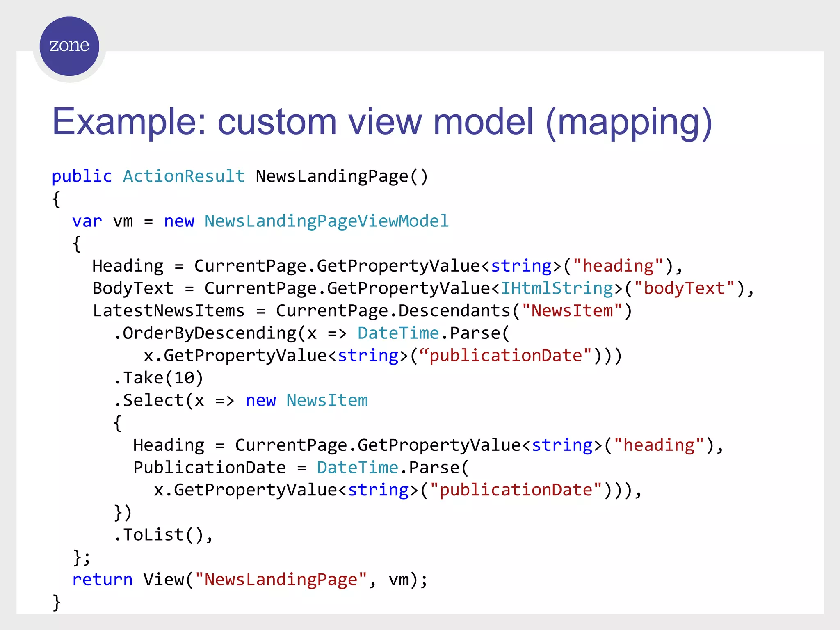The height and width of the screenshot is (630, 840).
Task: Click the "bodyText" string literal
Action: (685, 288)
